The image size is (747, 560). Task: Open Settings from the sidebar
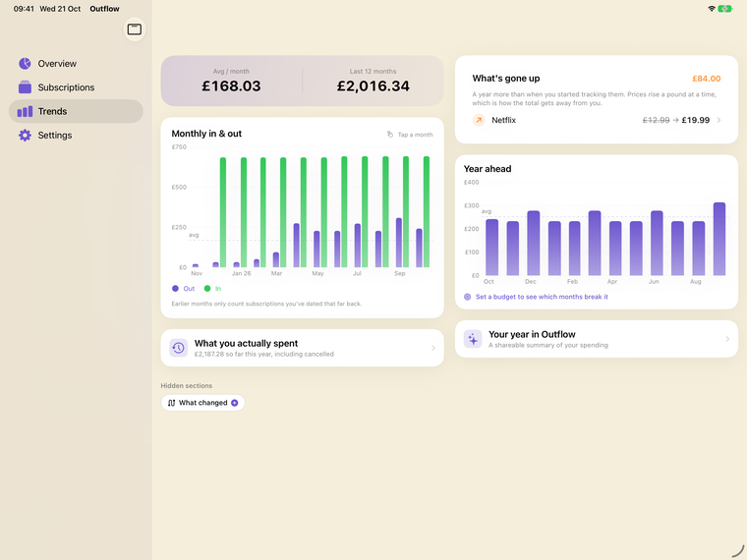pos(76,136)
